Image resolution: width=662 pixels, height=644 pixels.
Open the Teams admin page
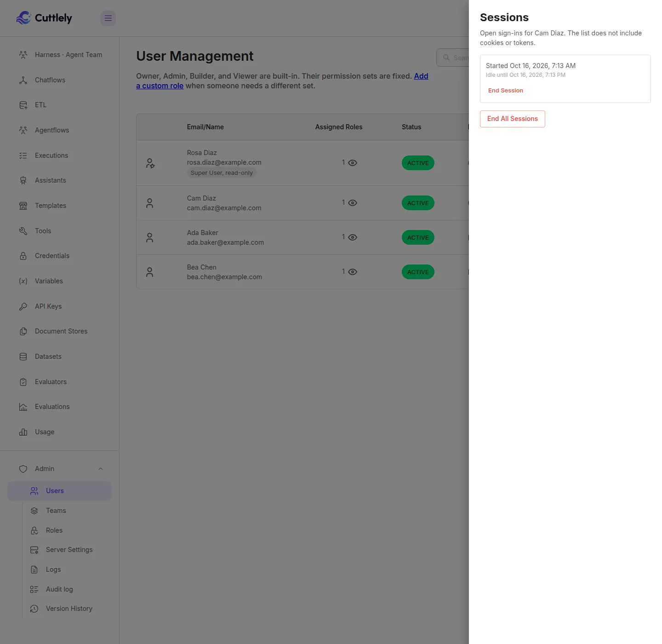click(x=60, y=511)
